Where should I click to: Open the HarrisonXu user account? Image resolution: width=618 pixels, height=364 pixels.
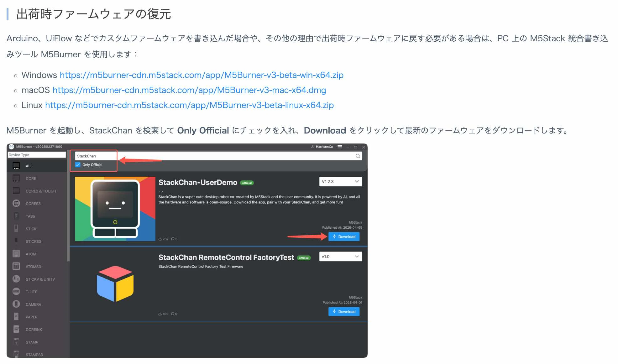pyautogui.click(x=322, y=147)
